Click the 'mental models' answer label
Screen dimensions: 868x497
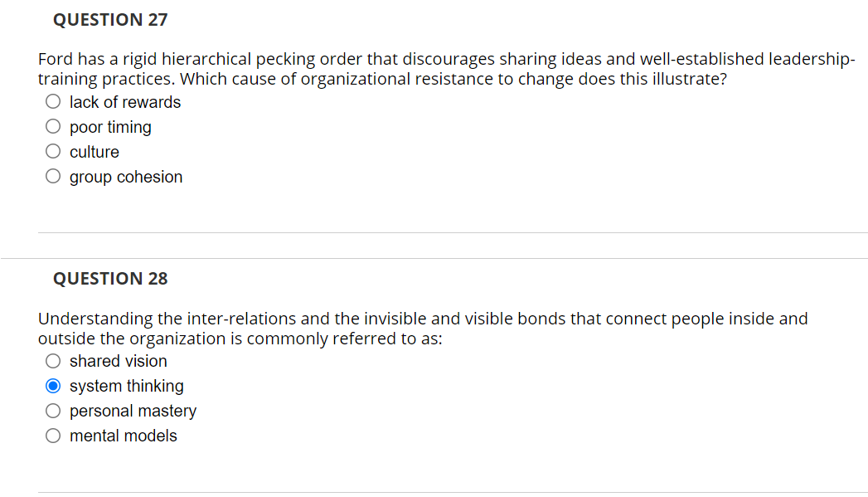pyautogui.click(x=123, y=436)
